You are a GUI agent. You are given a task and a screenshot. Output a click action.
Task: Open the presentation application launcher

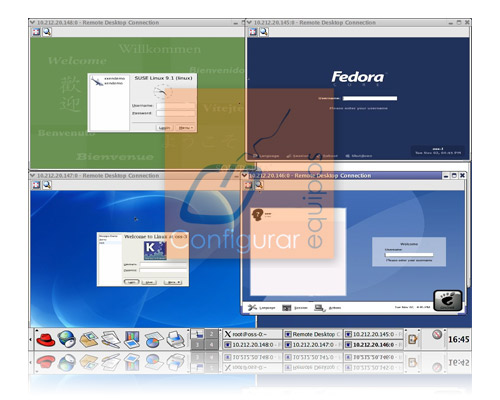[x=132, y=339]
